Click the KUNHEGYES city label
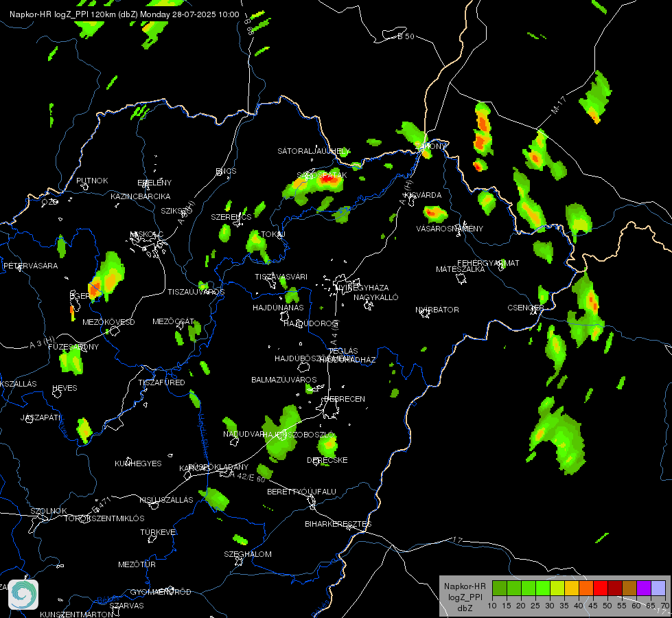The image size is (672, 618). click(138, 463)
